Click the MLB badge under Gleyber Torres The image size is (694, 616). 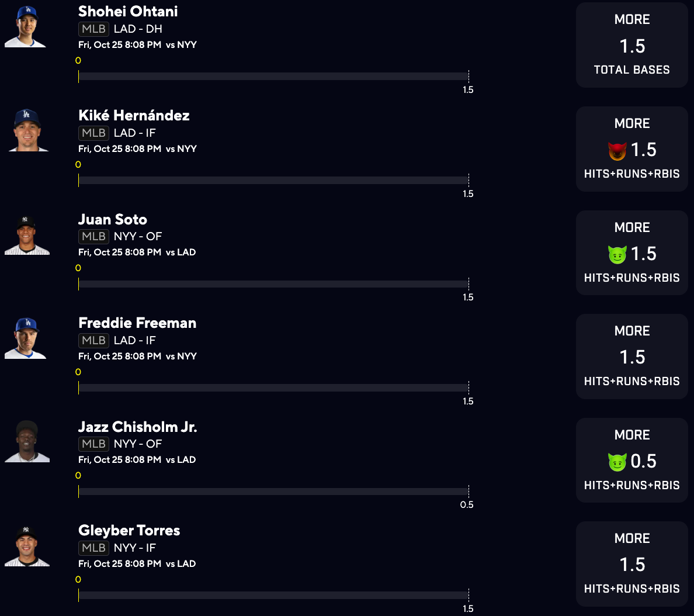click(93, 548)
